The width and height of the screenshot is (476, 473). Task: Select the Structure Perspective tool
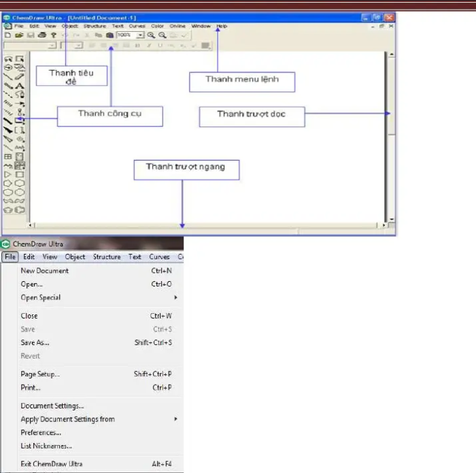[x=8, y=68]
